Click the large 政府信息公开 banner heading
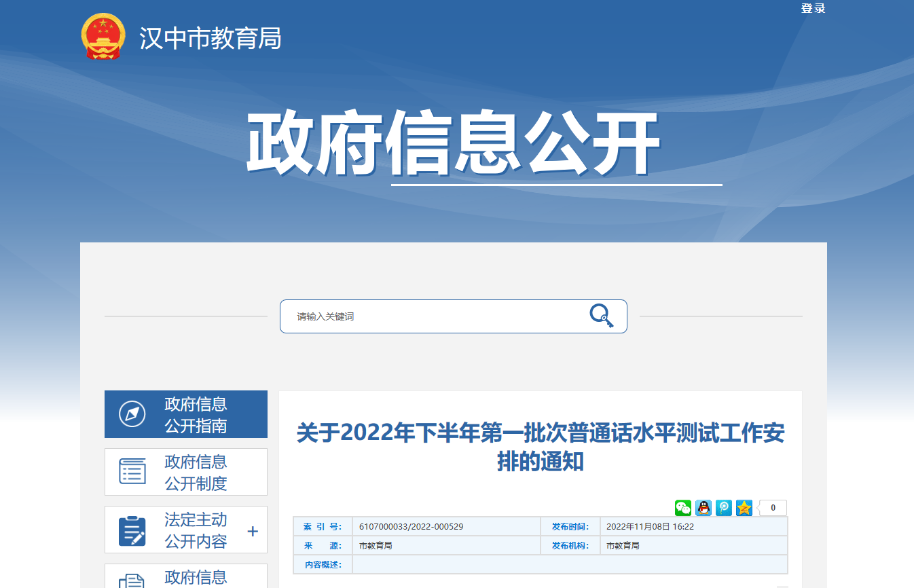The image size is (914, 588). click(x=454, y=145)
